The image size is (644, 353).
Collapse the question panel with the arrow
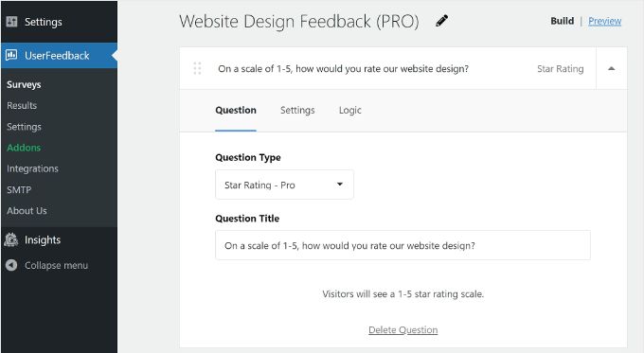tap(611, 68)
